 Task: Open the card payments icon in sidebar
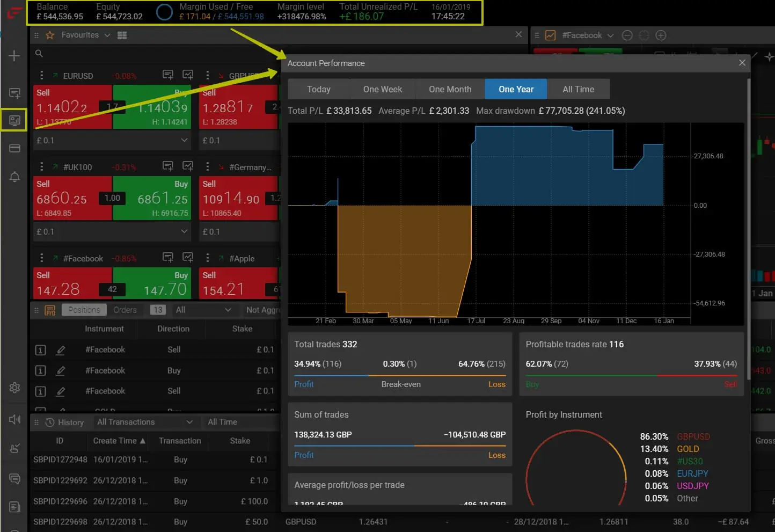tap(14, 148)
